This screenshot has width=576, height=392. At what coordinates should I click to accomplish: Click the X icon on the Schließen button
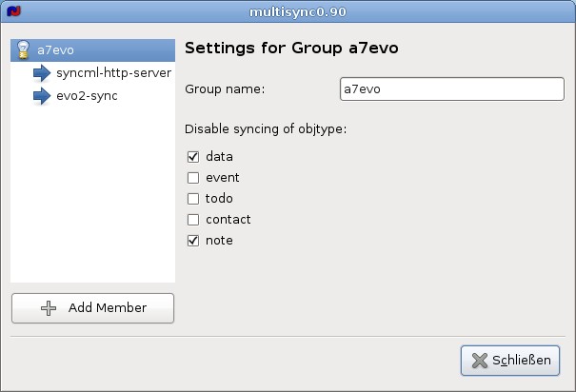(x=479, y=361)
